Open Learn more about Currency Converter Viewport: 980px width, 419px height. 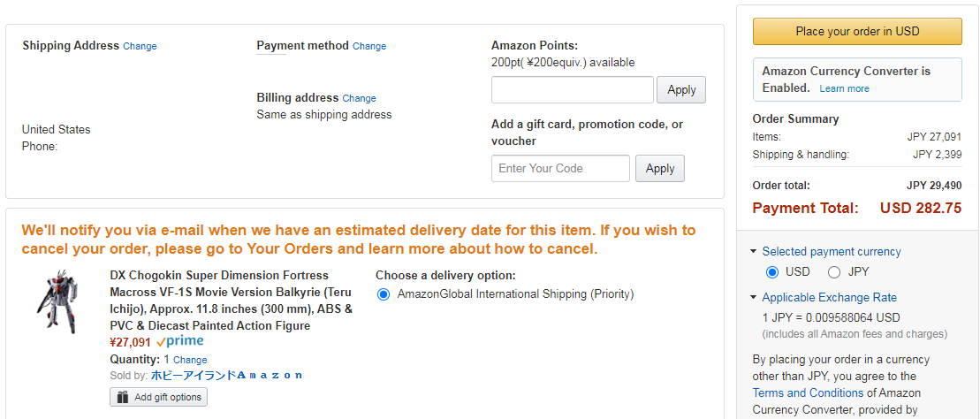point(844,88)
